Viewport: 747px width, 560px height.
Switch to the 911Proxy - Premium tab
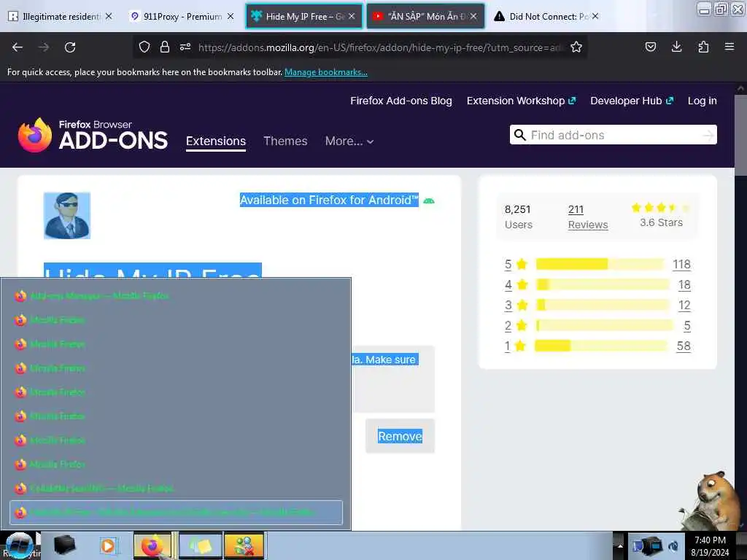coord(182,16)
